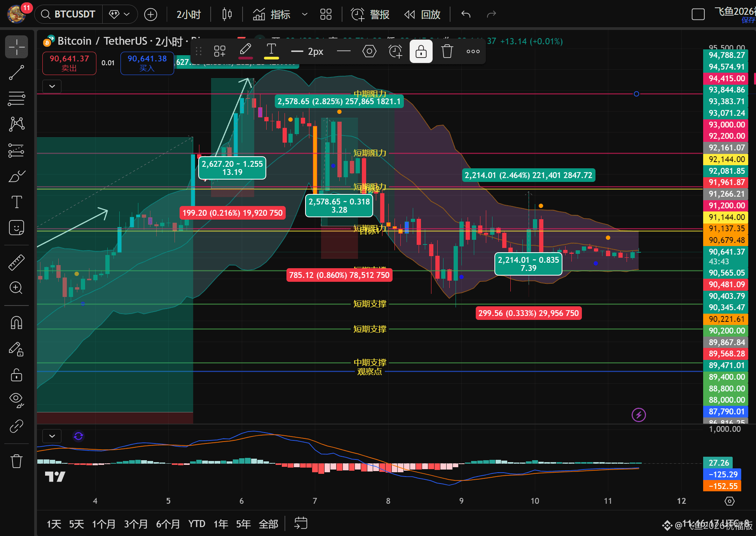Open the line color pencil swatch
The width and height of the screenshot is (756, 536).
(x=245, y=51)
